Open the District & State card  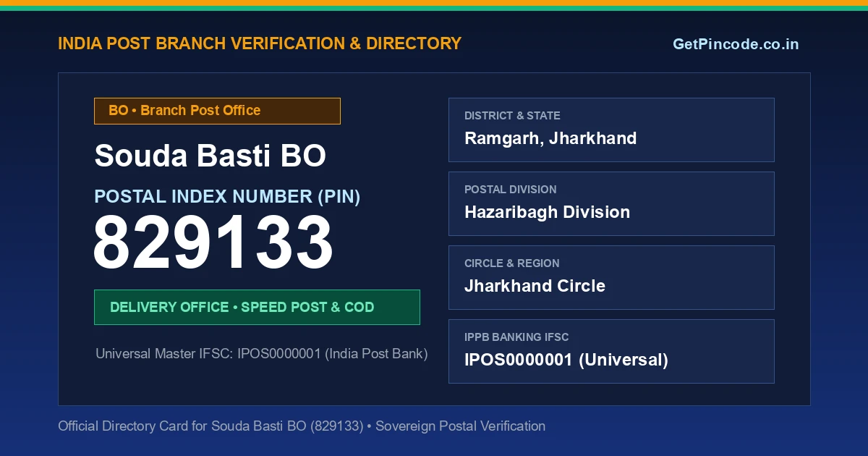pyautogui.click(x=611, y=130)
